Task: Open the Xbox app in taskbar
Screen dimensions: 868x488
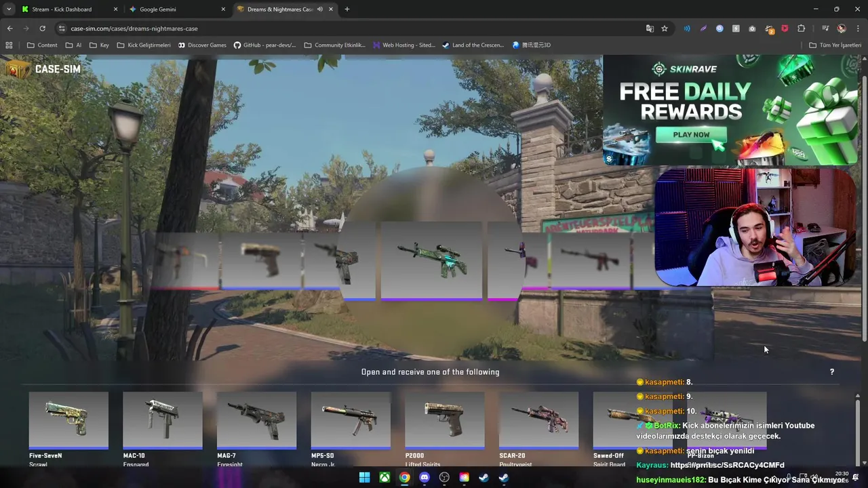Action: (384, 477)
